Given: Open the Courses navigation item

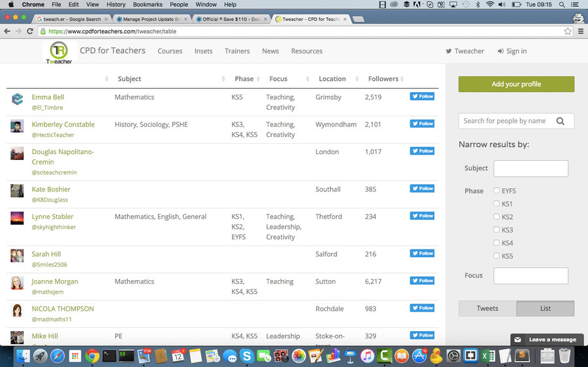Looking at the screenshot, I should pos(170,51).
